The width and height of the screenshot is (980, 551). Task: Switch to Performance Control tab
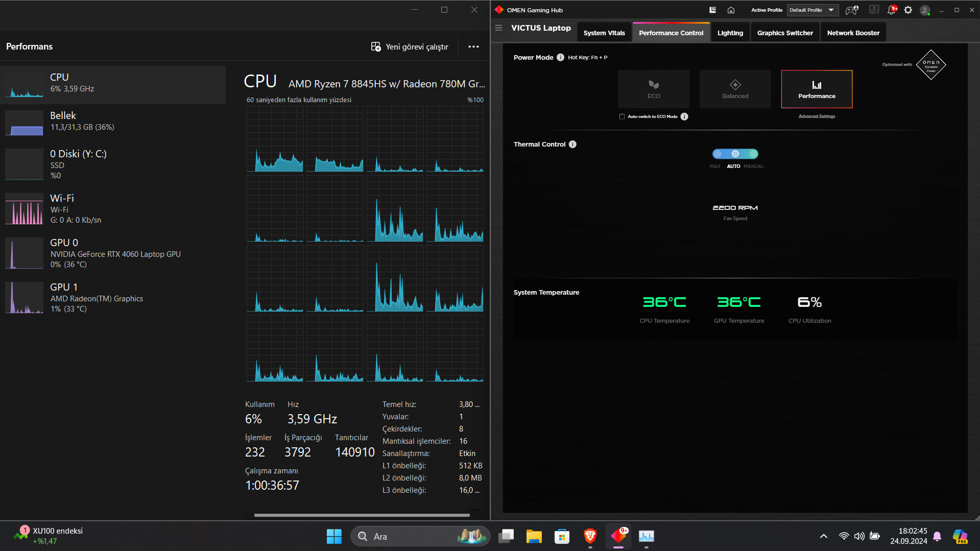coord(671,33)
